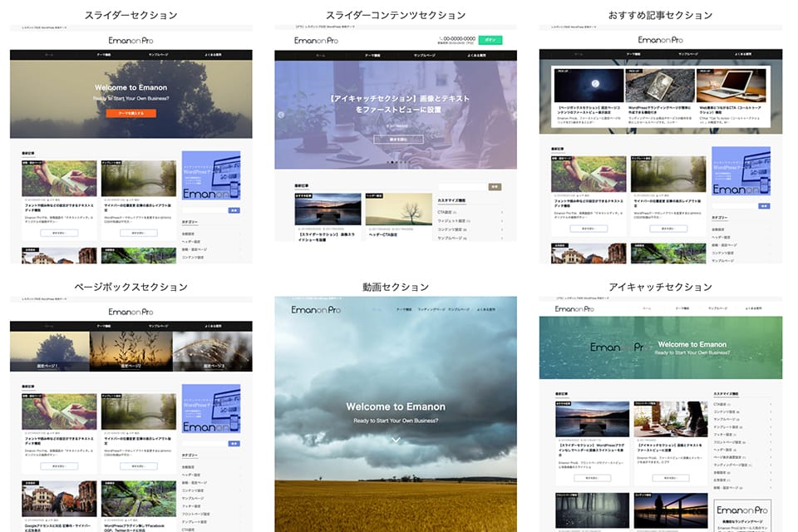Click blue search button in スライダーセクション demo sidebar
Screen dimensions: 798x532
(234, 210)
